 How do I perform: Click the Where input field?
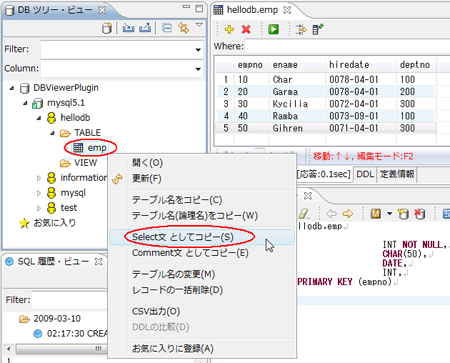coord(347,46)
